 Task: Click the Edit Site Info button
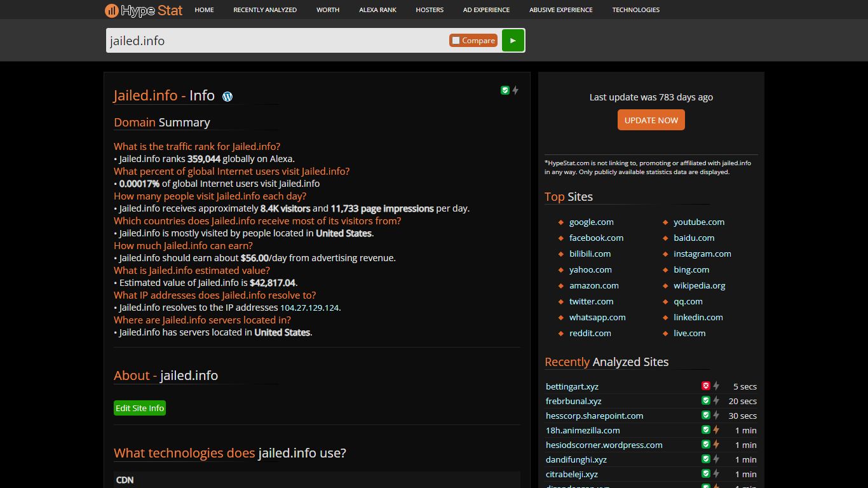140,408
